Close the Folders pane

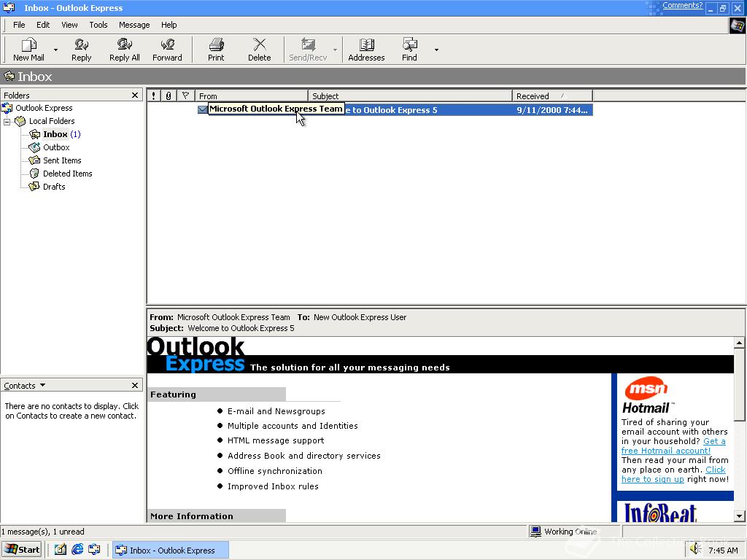(x=135, y=96)
